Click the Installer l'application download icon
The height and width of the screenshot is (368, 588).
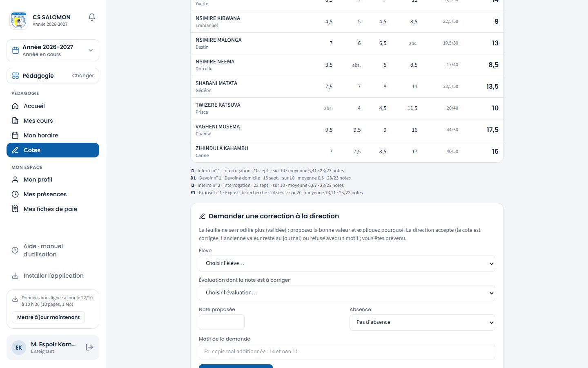tap(15, 276)
